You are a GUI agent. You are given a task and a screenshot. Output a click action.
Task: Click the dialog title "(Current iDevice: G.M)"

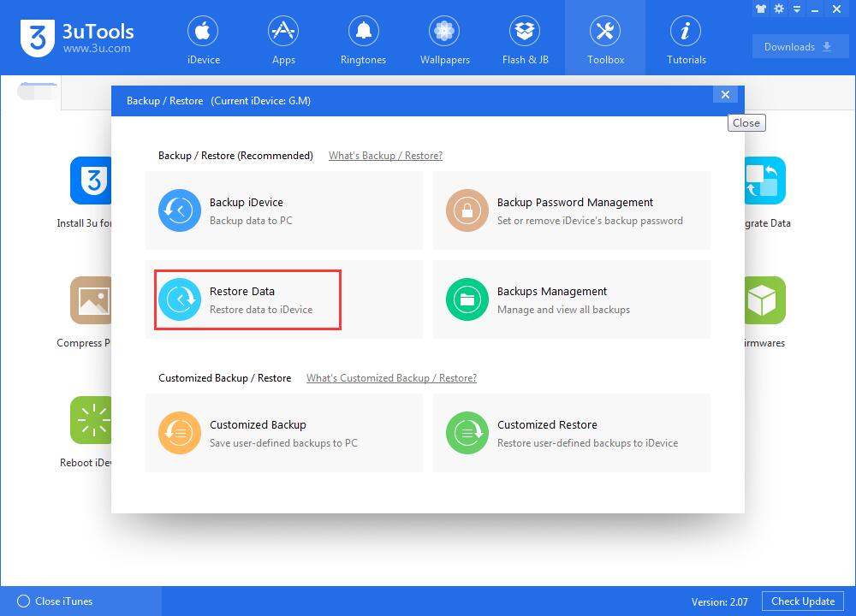point(261,101)
